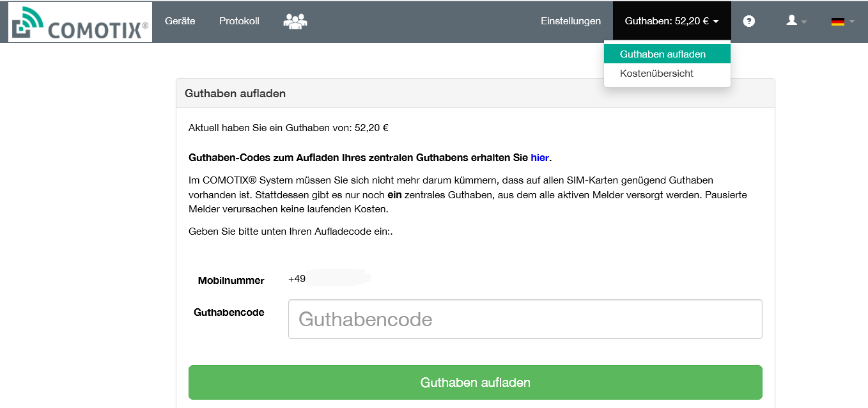The width and height of the screenshot is (868, 408).
Task: Click the +49 mobile number value
Action: (x=297, y=279)
